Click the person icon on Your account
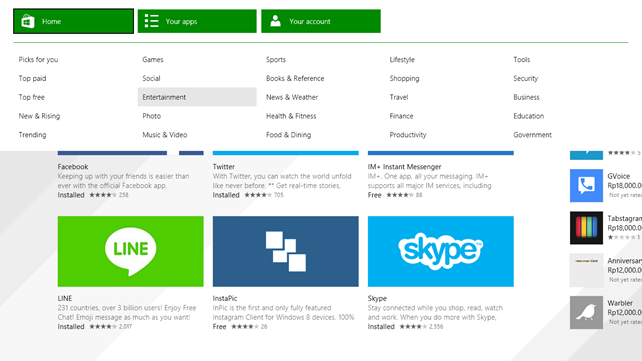Viewport: 642px width, 361px height. click(276, 21)
